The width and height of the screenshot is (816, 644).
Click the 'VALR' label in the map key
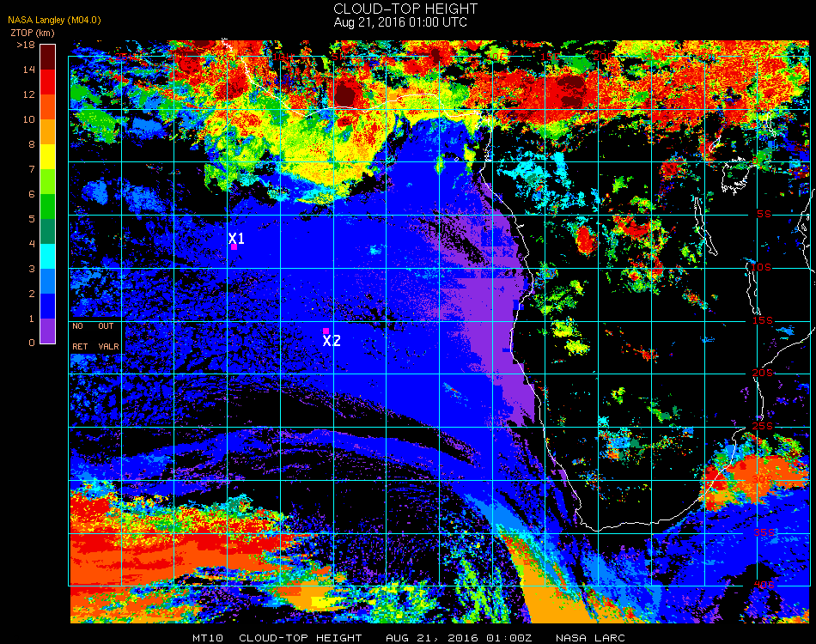coord(108,346)
